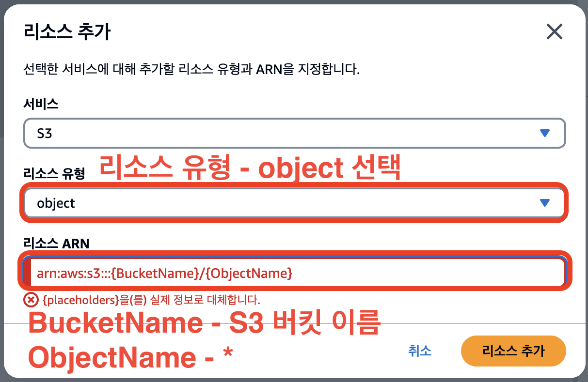This screenshot has height=382, width=588.
Task: Click the 리소스 추가 dialog title
Action: point(67,32)
